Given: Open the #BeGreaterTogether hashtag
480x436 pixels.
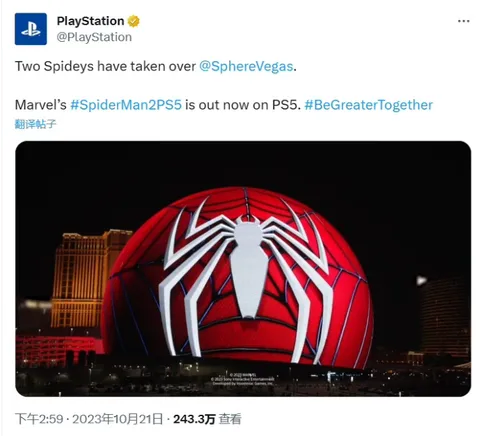Looking at the screenshot, I should pos(369,105).
